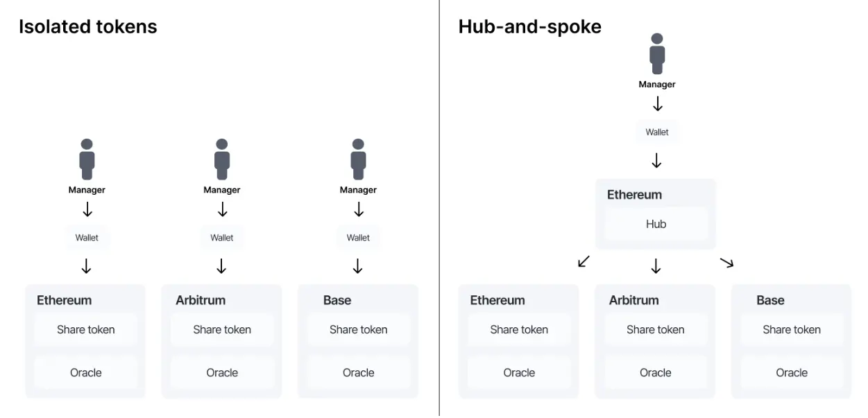Click the Isolated tokens heading

point(88,26)
